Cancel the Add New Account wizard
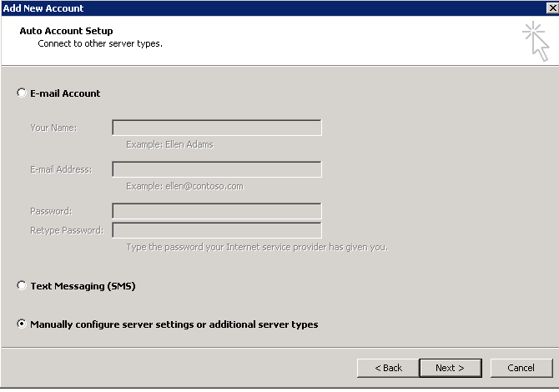The image size is (559, 392). coord(521,368)
